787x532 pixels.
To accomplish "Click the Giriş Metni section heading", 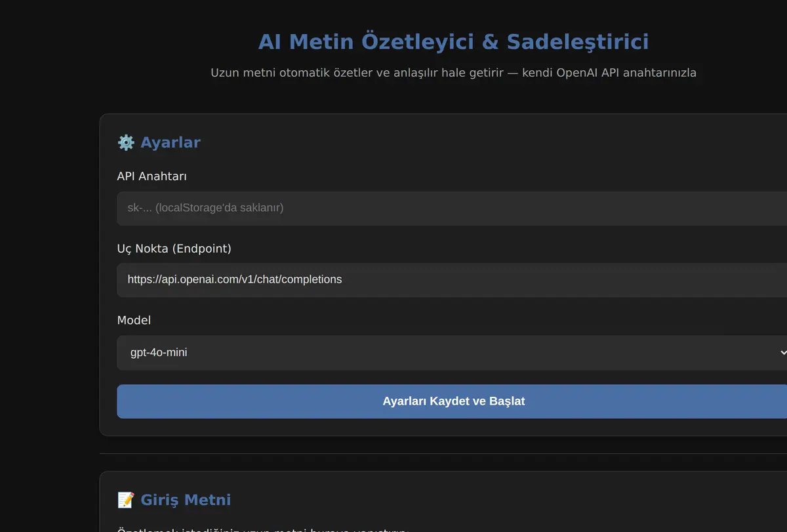I will pos(186,500).
